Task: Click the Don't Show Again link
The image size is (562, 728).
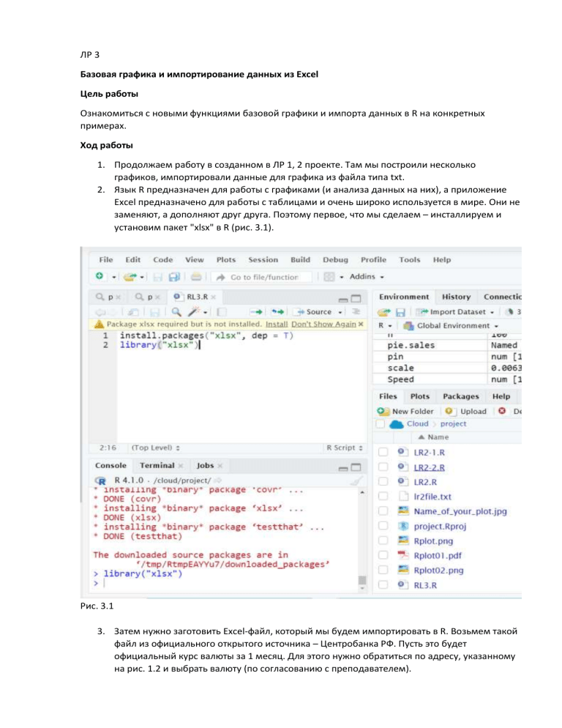Action: click(x=323, y=324)
